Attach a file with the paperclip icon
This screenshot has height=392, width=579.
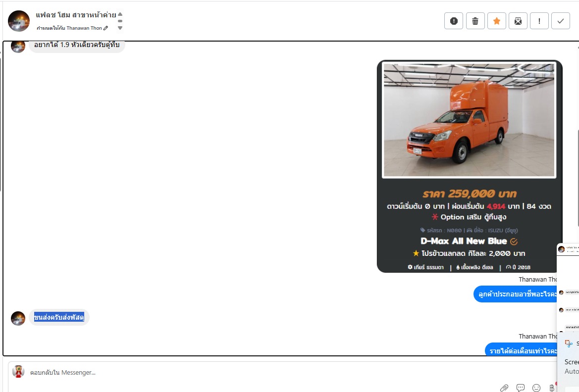504,388
